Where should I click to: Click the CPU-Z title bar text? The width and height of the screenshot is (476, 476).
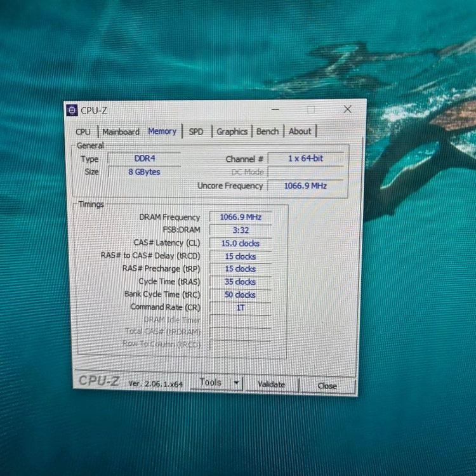pyautogui.click(x=94, y=111)
